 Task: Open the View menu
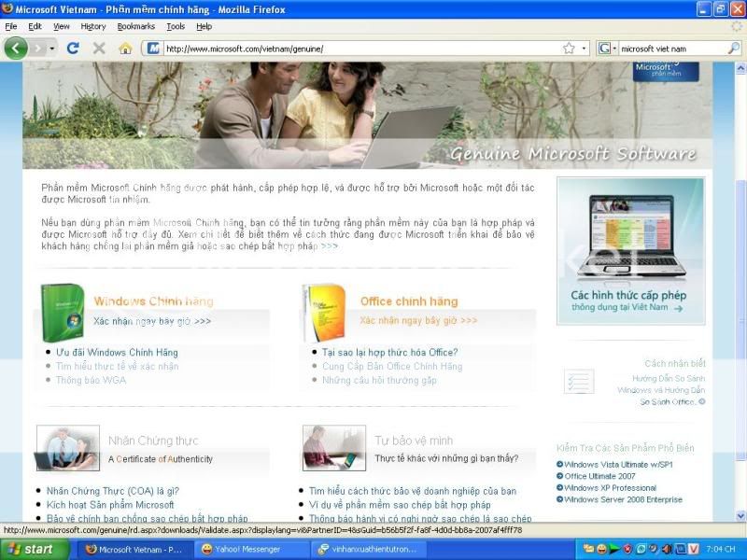tap(61, 27)
